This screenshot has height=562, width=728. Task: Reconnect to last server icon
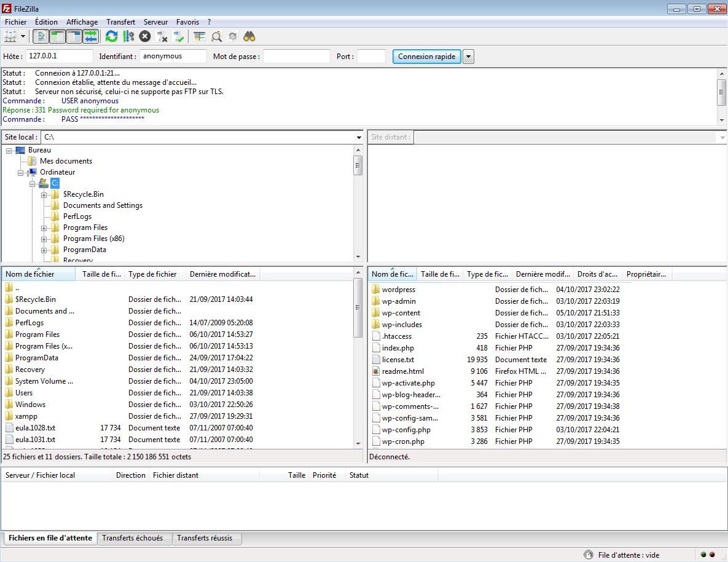pos(178,36)
